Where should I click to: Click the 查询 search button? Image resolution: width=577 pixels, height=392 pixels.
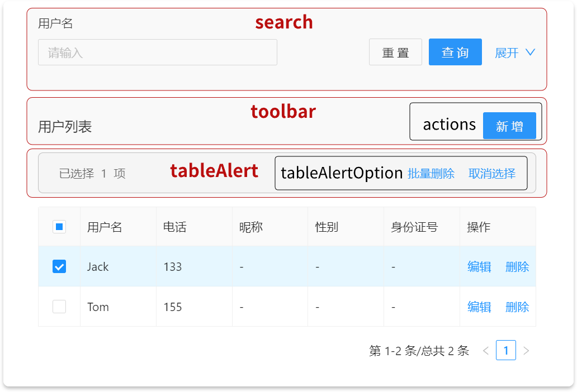pyautogui.click(x=455, y=52)
